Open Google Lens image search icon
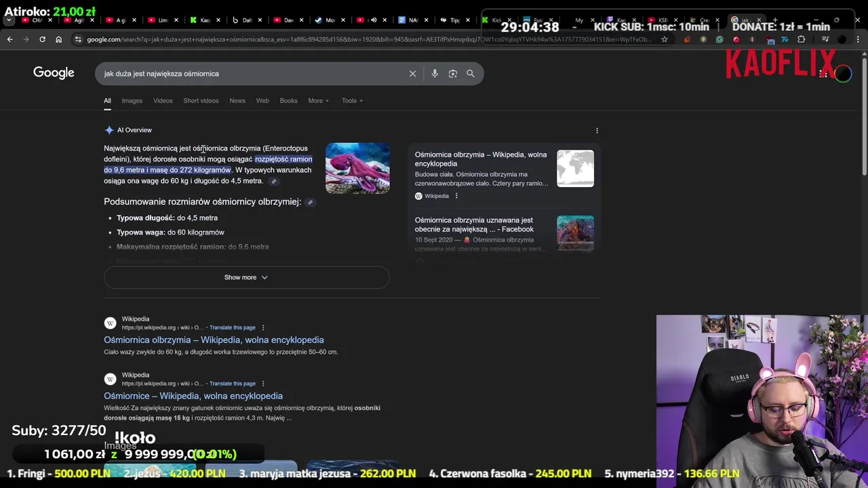Viewport: 868px width, 488px height. click(453, 73)
